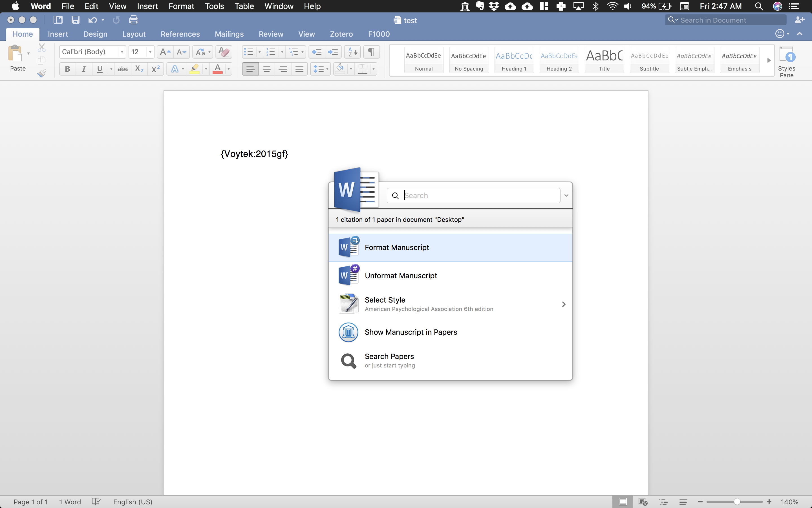Click Clear All Formatting eraser icon

click(x=224, y=52)
